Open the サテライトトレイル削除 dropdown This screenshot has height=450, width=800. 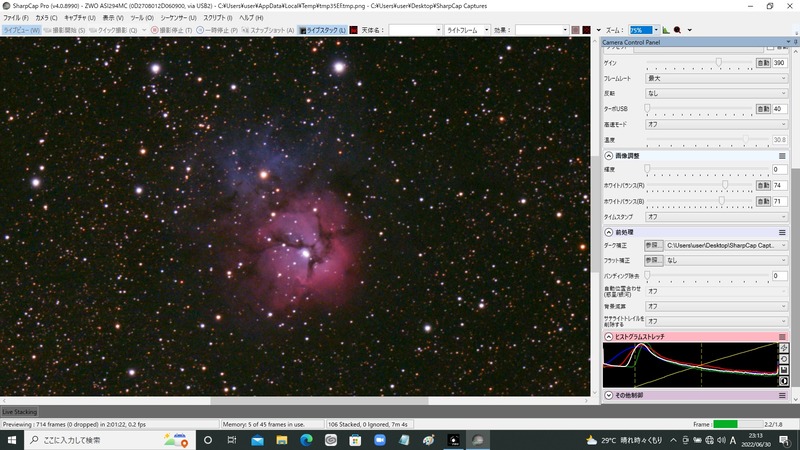pyautogui.click(x=716, y=321)
